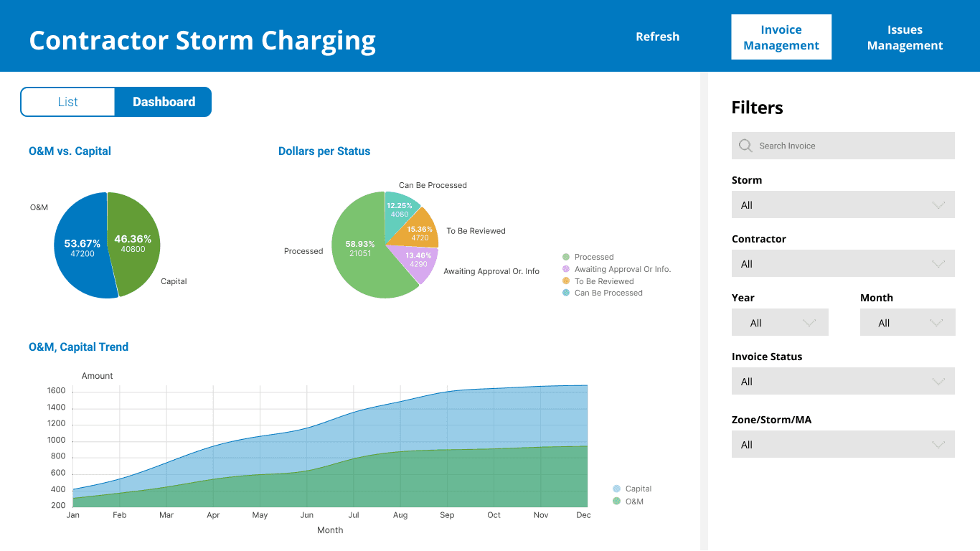The height and width of the screenshot is (551, 980).
Task: Open the Year dropdown
Action: [x=780, y=323]
